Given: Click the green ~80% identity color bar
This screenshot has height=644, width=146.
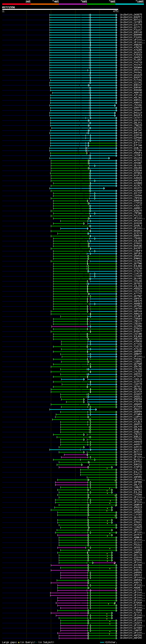Looking at the screenshot, I should (x=101, y=4).
